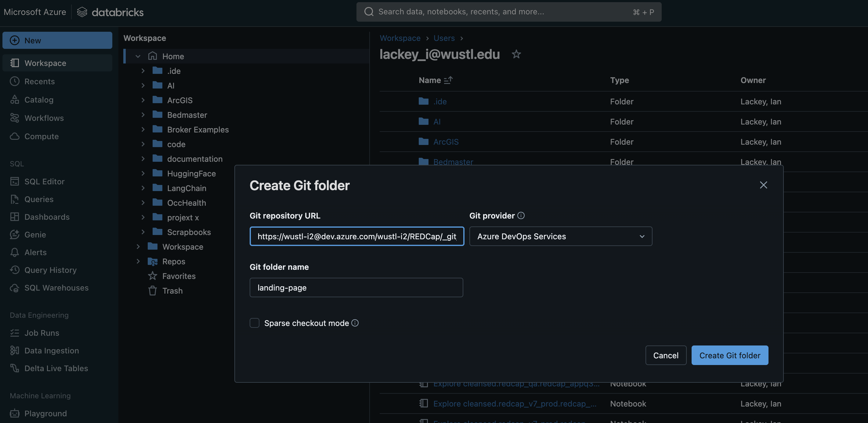The width and height of the screenshot is (868, 423).
Task: Open the Playground icon
Action: (x=14, y=413)
